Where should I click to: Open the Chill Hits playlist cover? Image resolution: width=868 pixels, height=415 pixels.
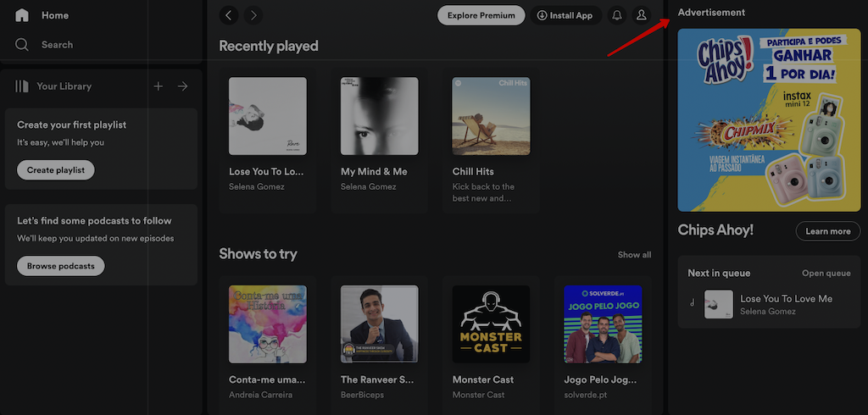[491, 116]
